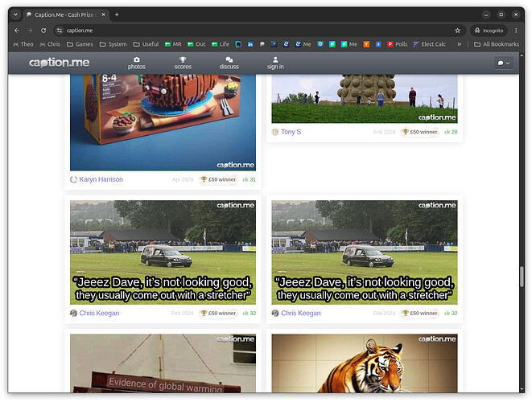Image resolution: width=532 pixels, height=402 pixels.
Task: Show more bookmarks with the double chevron
Action: click(x=459, y=44)
